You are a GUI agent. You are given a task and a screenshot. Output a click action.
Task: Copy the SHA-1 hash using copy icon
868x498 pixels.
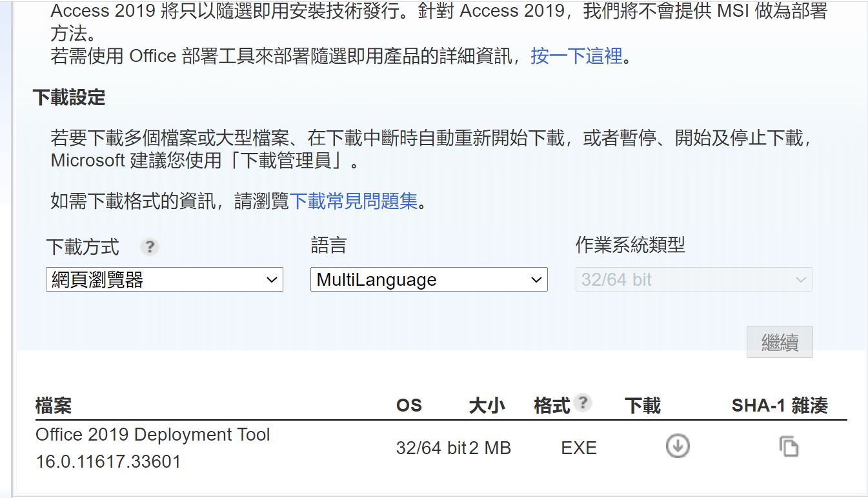(x=789, y=446)
